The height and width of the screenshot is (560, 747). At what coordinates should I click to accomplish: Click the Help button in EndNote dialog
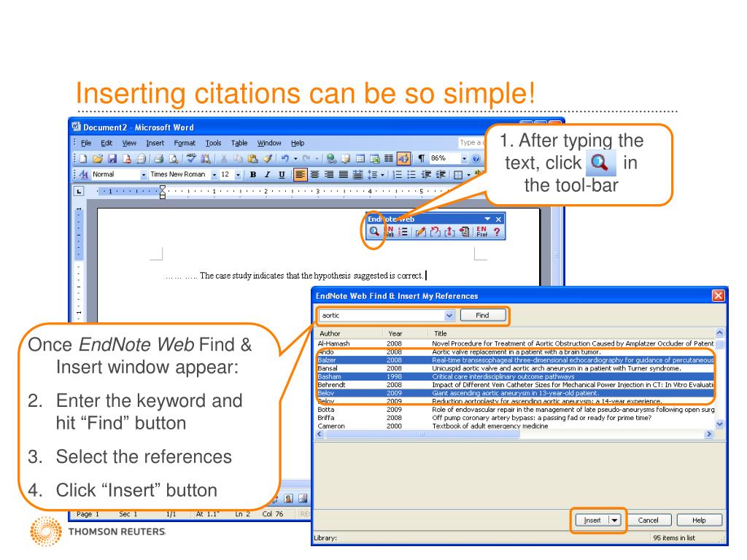pos(699,521)
